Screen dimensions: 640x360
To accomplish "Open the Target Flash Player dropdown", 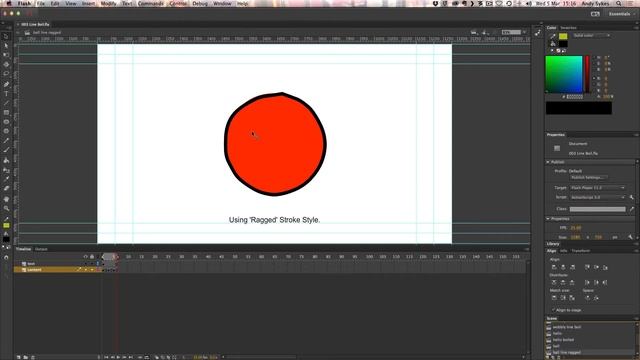I will 598,188.
